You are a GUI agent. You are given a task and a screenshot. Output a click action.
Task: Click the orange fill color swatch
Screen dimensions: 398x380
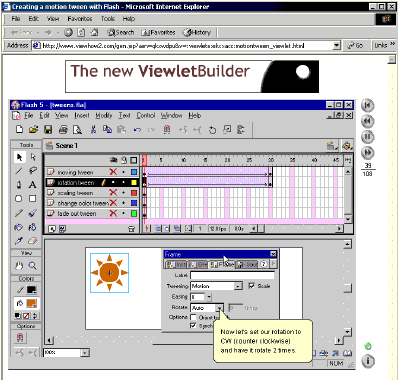click(x=31, y=303)
